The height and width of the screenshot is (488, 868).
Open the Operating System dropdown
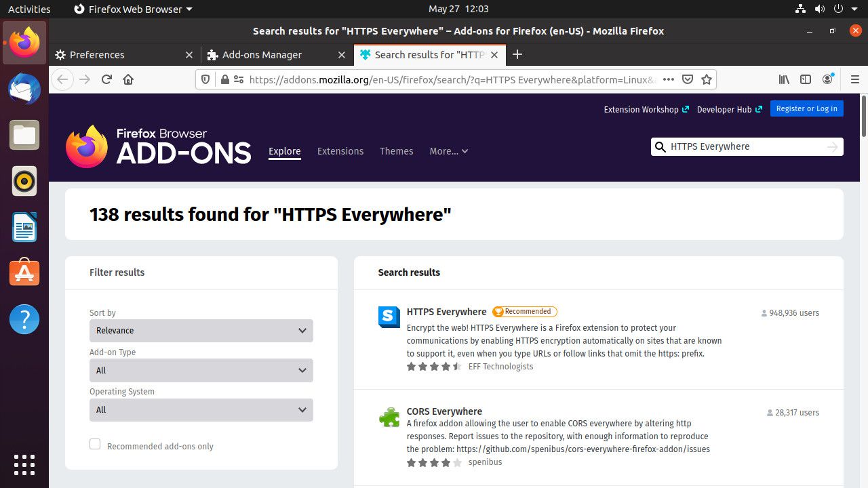pos(201,409)
